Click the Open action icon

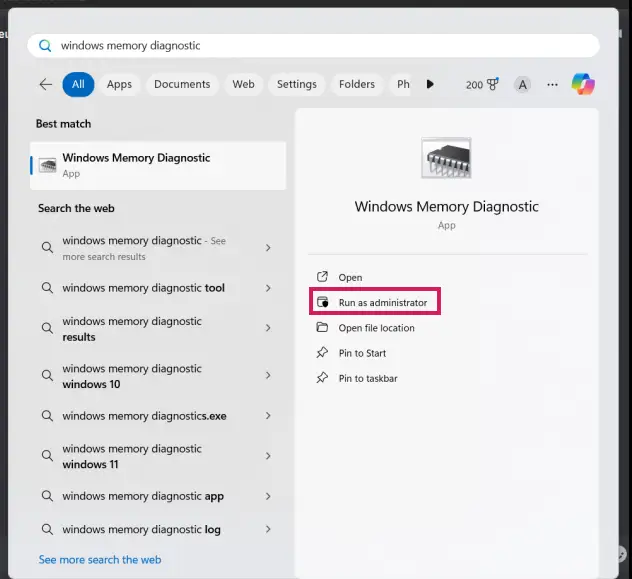tap(322, 277)
